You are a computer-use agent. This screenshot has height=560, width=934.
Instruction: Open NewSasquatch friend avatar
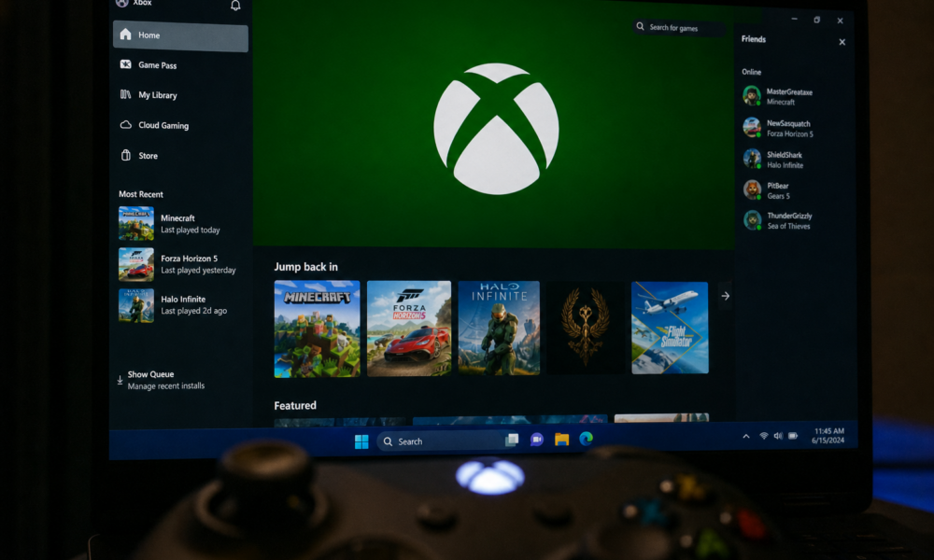pos(752,127)
